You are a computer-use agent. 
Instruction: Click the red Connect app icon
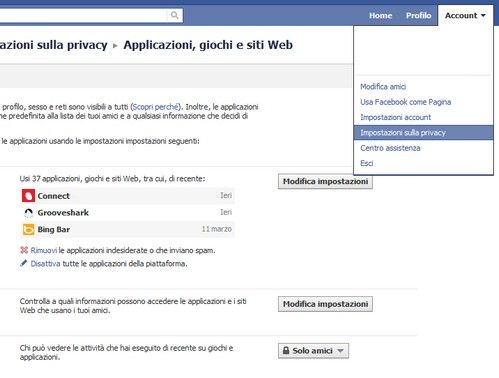pos(28,196)
